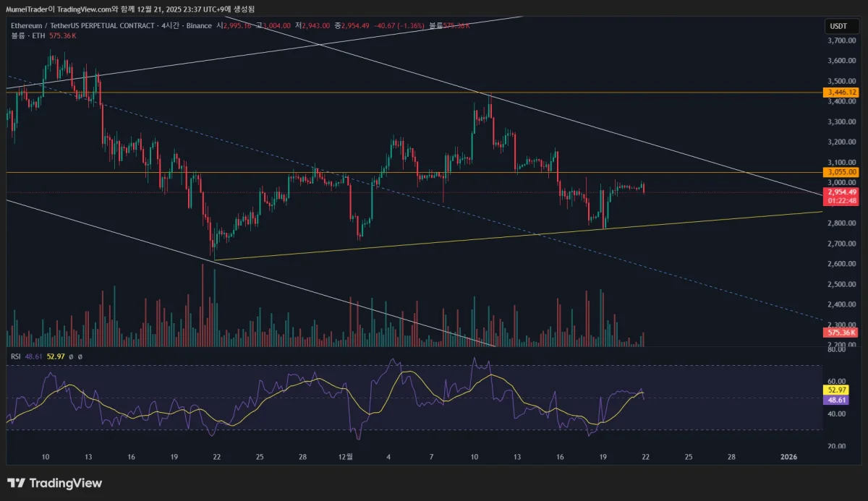Click the 2,800.00 price axis tick
The height and width of the screenshot is (501, 868).
[841, 223]
